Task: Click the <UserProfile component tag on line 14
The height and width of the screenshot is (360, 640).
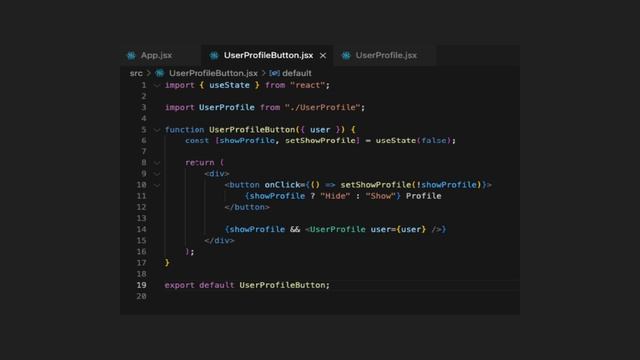Action: click(x=335, y=229)
